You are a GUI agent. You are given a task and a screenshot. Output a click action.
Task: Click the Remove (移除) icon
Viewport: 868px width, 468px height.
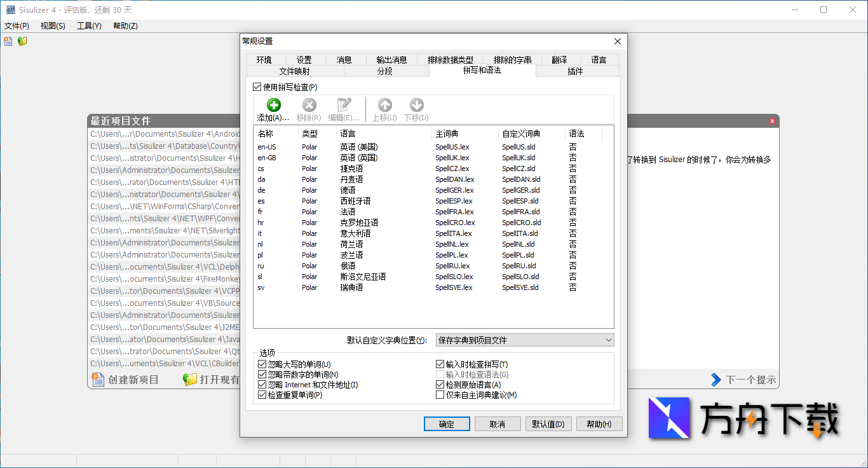coord(309,104)
